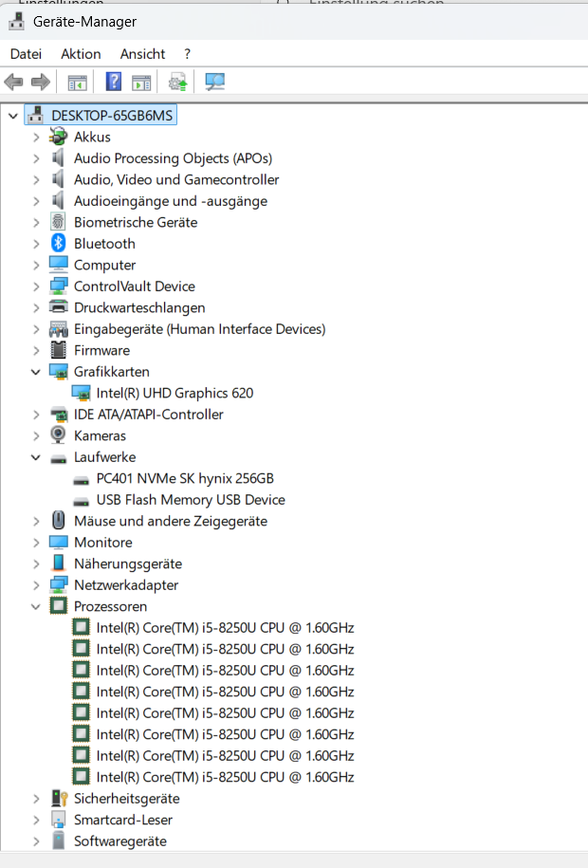The image size is (588, 868).
Task: Collapse the Grafikkarten category
Action: tap(36, 372)
